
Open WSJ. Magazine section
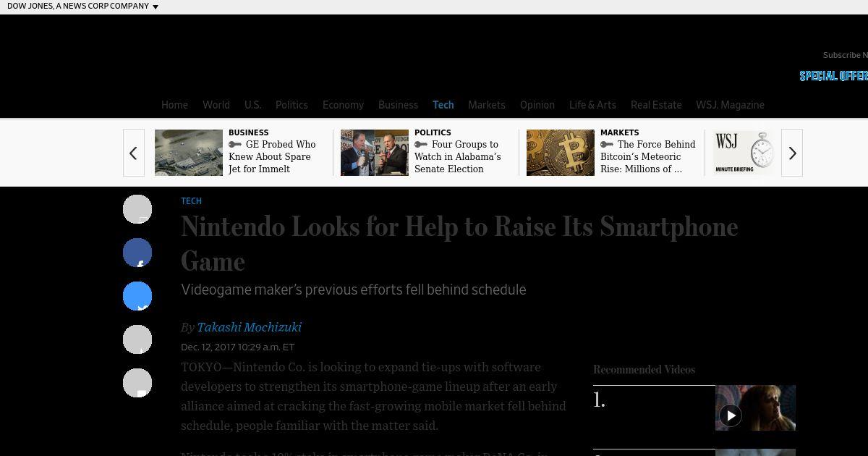point(730,105)
